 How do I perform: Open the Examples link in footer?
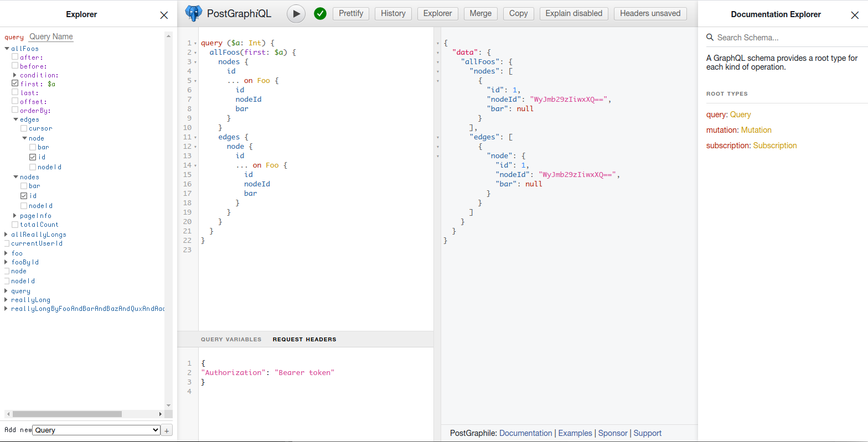click(x=575, y=433)
